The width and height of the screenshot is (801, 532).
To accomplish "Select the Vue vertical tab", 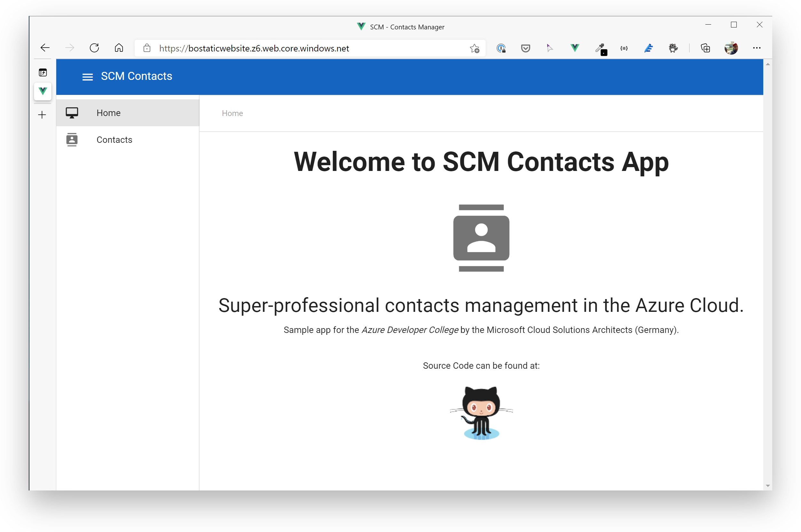I will click(x=43, y=91).
